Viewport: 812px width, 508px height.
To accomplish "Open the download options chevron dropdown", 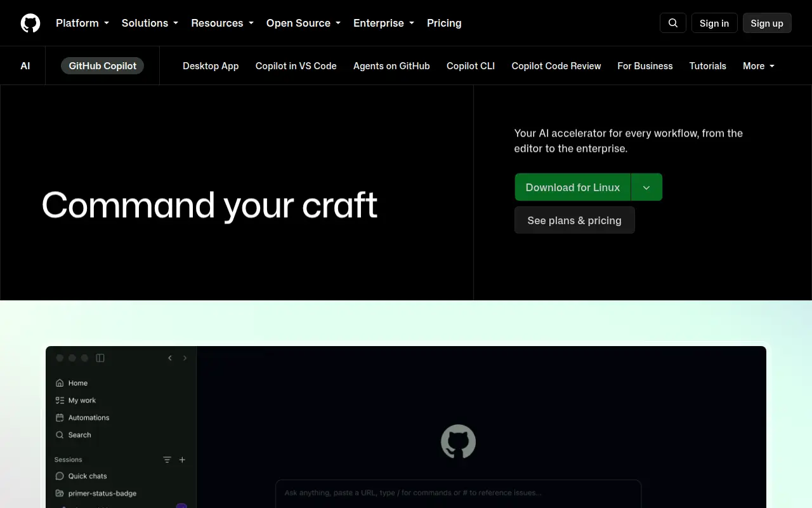I will [x=646, y=187].
